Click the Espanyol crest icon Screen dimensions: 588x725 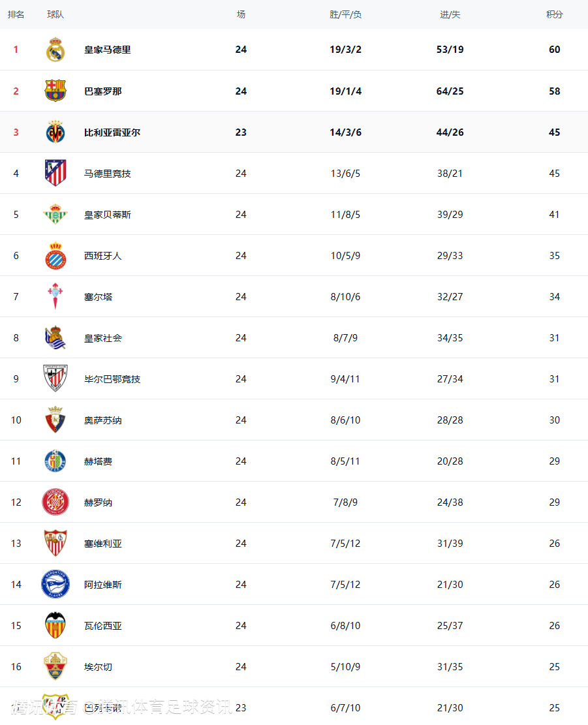click(55, 255)
